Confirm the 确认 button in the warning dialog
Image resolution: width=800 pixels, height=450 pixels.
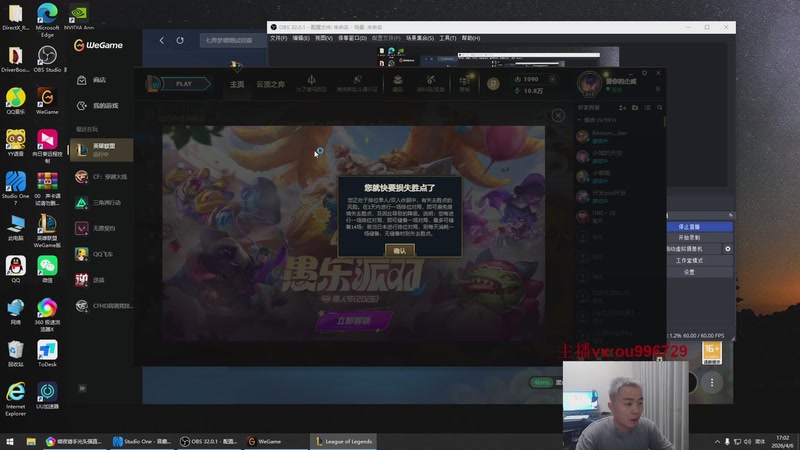(x=399, y=251)
